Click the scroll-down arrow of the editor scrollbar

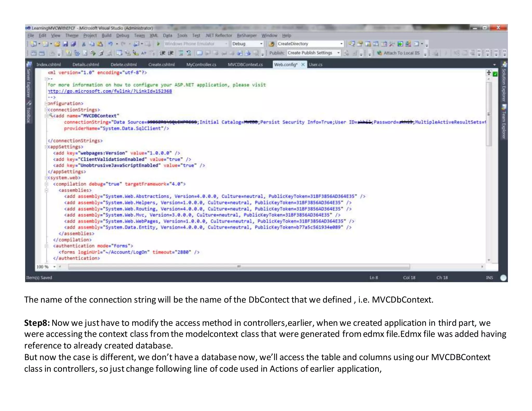click(489, 260)
